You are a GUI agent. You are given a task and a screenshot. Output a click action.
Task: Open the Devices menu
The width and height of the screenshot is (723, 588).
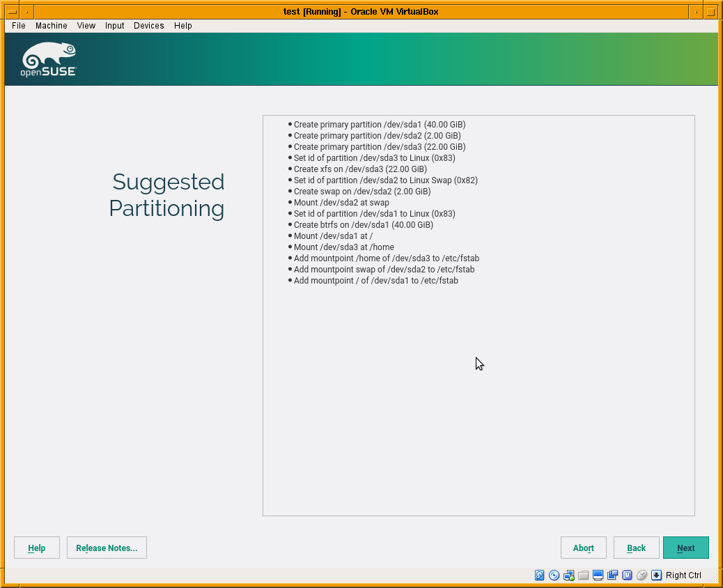[x=149, y=26]
